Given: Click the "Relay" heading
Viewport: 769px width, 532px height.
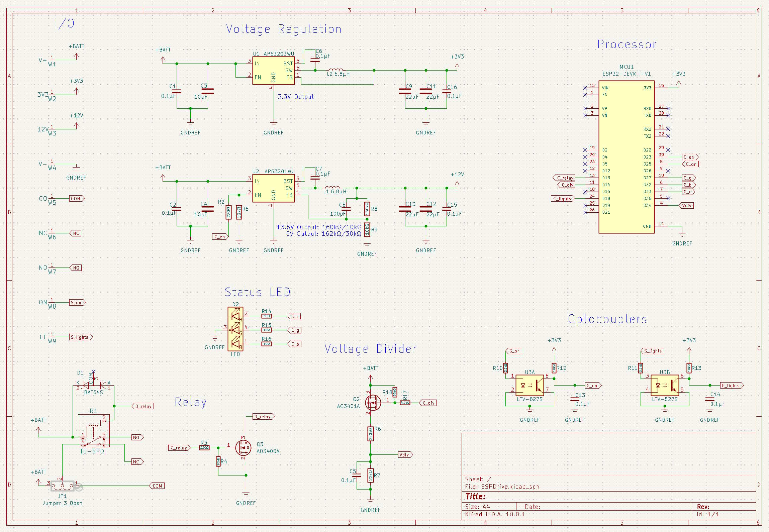Looking at the screenshot, I should coord(191,402).
